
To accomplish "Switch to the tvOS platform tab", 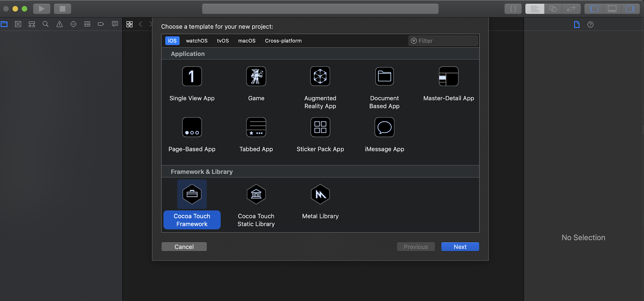I will [x=223, y=41].
